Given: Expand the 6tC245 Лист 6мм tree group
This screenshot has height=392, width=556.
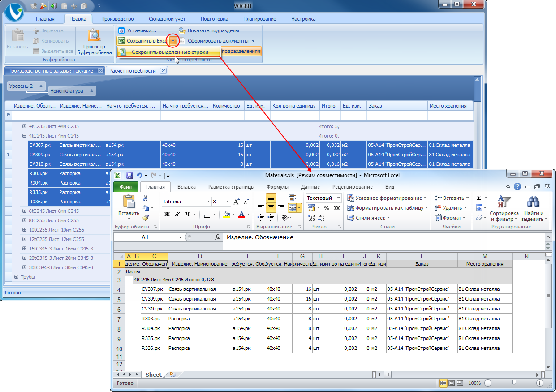Looking at the screenshot, I should click(25, 211).
